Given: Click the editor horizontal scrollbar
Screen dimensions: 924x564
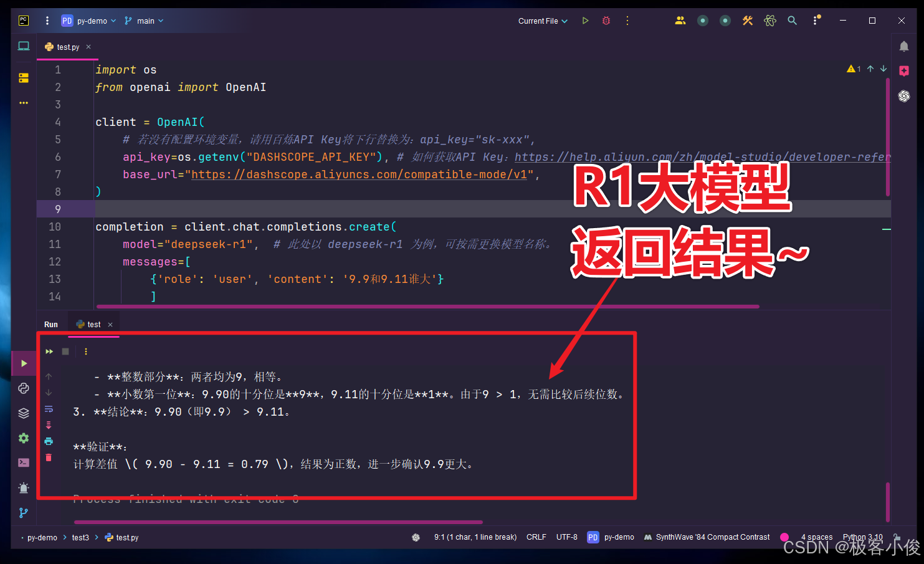Looking at the screenshot, I should [x=428, y=307].
